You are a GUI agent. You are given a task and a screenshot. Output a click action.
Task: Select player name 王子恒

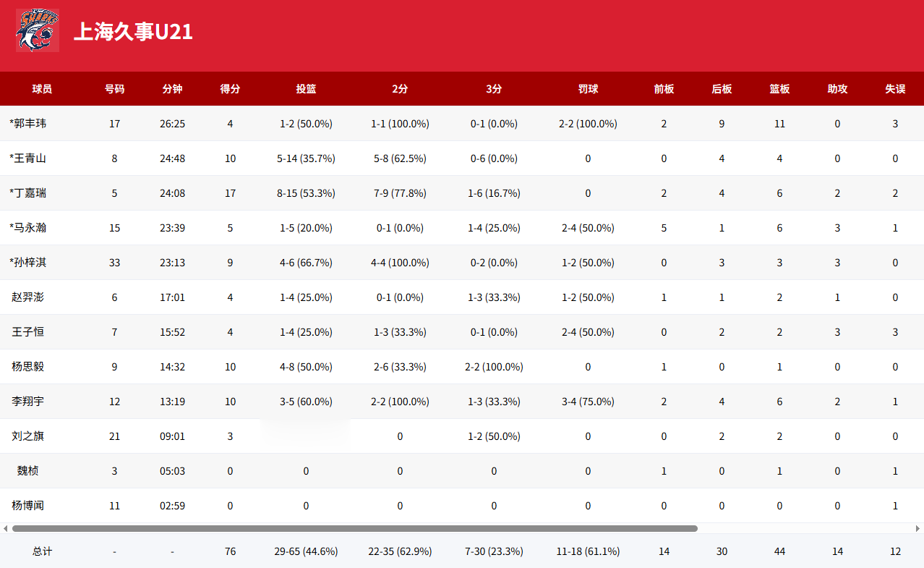coord(27,332)
